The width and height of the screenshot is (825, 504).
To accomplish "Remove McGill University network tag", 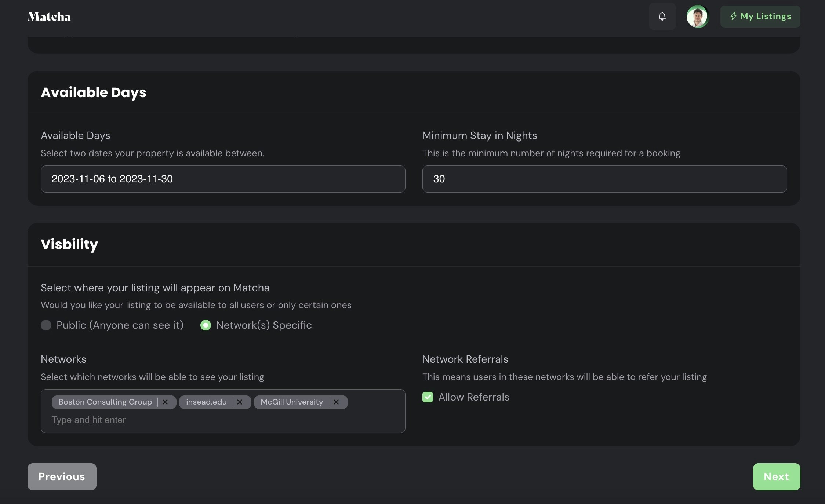I will [336, 402].
